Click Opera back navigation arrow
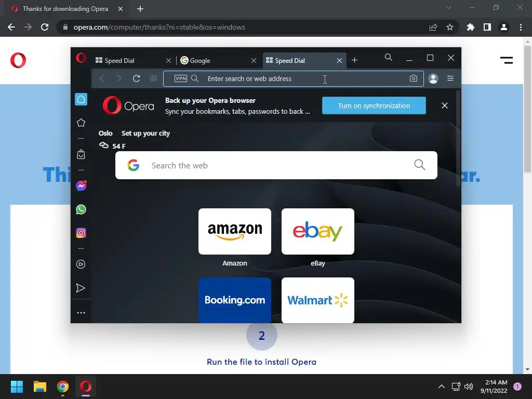The image size is (532, 399). point(101,78)
